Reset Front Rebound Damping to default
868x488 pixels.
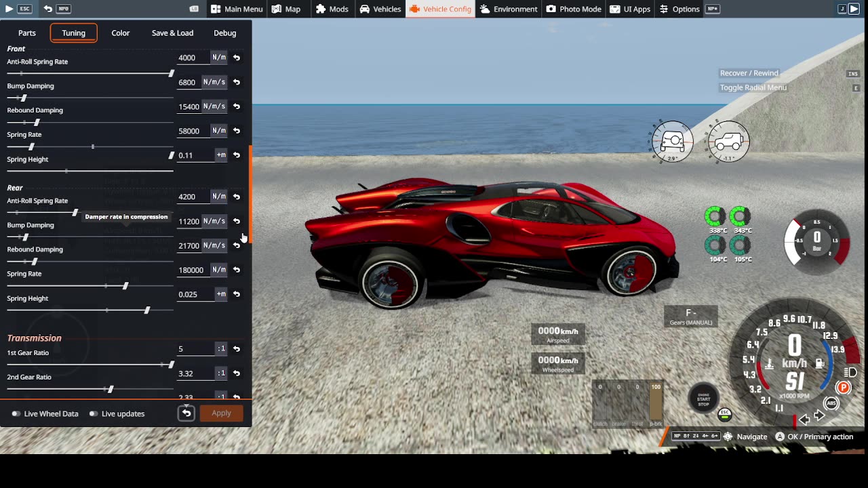(237, 106)
